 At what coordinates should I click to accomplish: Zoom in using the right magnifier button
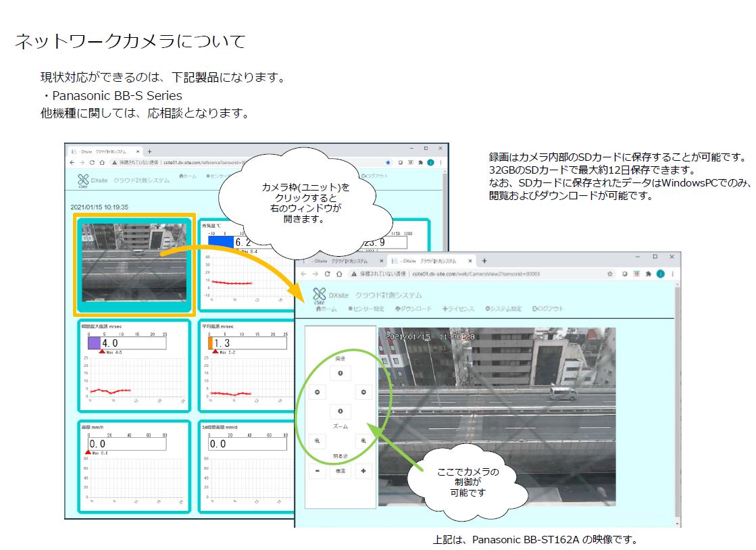click(363, 440)
